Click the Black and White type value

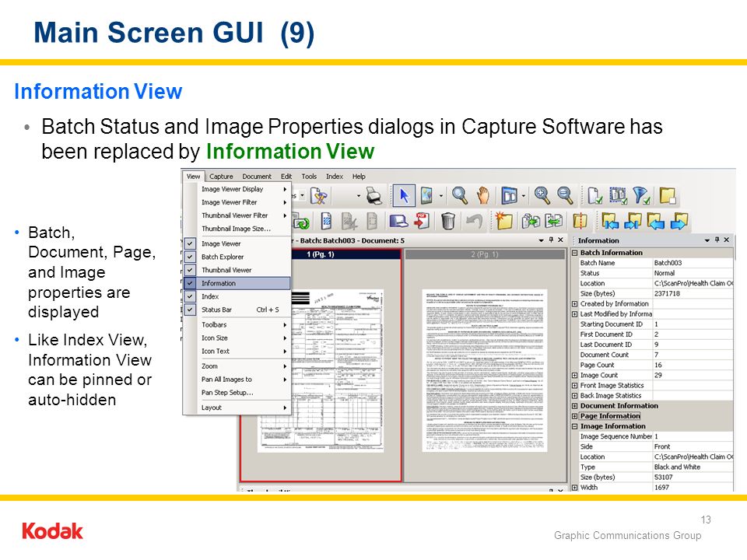(677, 467)
